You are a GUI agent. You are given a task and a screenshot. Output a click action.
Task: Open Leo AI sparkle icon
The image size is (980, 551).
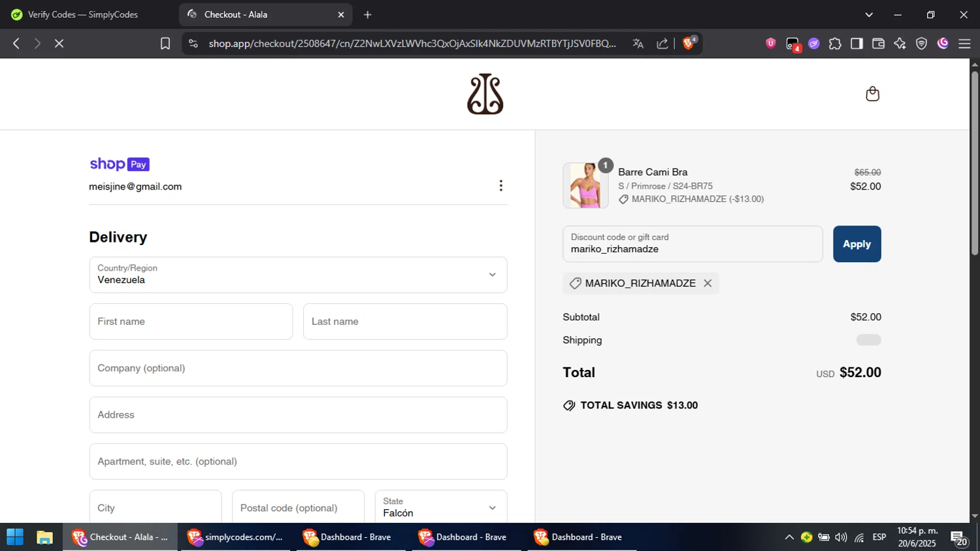[900, 44]
